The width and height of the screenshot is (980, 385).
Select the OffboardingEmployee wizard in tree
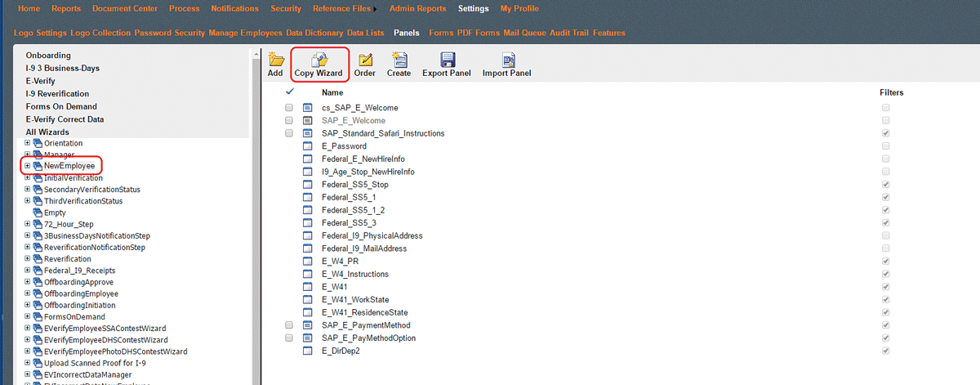81,293
